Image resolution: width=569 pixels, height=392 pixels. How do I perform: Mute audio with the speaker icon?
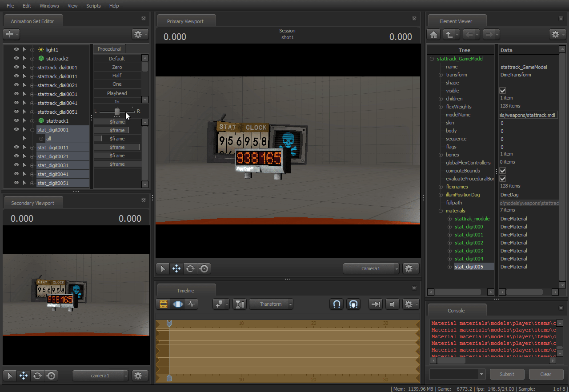(392, 304)
